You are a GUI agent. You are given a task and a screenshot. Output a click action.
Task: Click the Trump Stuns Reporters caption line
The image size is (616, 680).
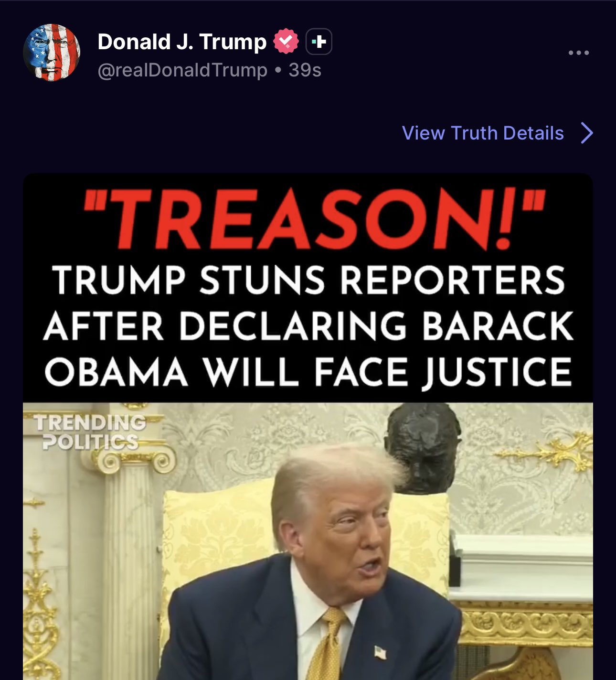tap(308, 280)
